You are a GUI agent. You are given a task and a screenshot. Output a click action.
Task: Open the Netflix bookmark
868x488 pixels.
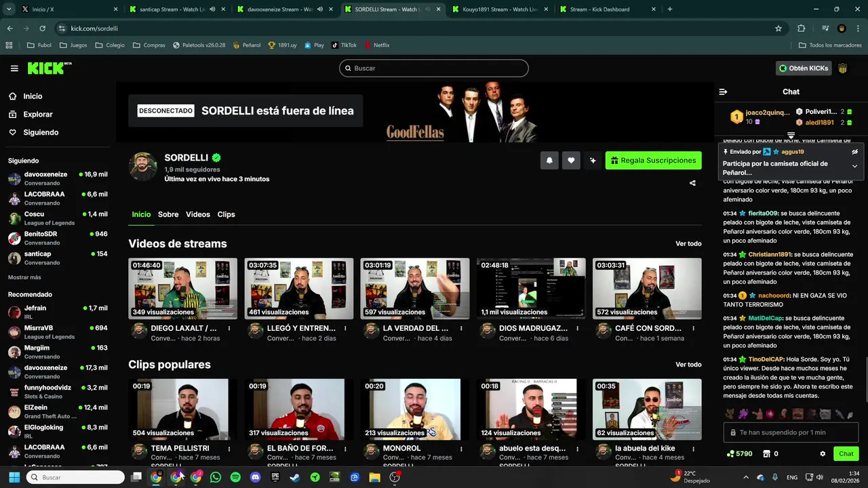coord(376,45)
